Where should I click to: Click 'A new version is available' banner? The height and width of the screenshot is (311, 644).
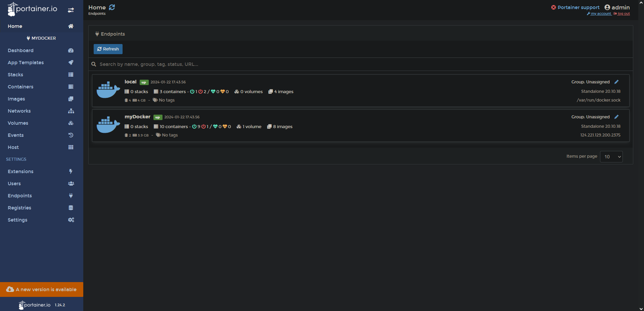coord(42,289)
